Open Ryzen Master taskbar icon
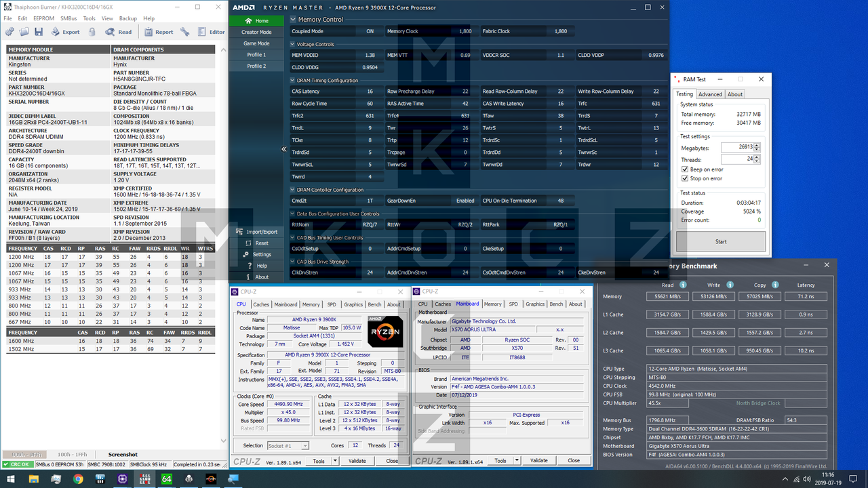The width and height of the screenshot is (868, 488). tap(211, 479)
